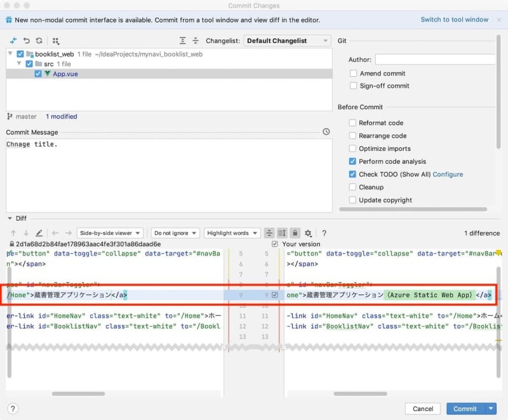This screenshot has height=420, width=508.
Task: Check the Optimize imports option
Action: [352, 148]
